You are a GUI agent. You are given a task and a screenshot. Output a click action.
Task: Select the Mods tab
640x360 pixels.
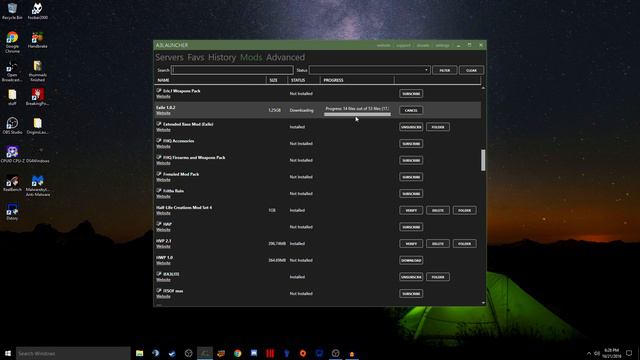(x=251, y=58)
